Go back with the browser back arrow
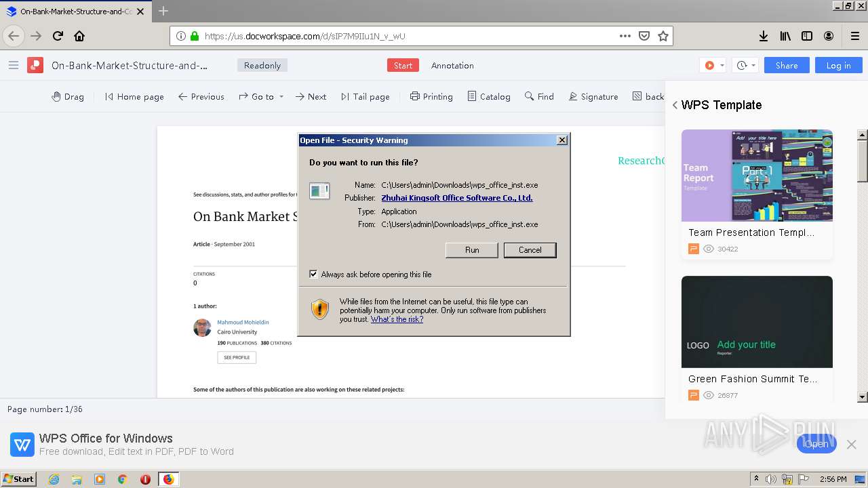Screen dimensions: 868x488 tap(14, 36)
